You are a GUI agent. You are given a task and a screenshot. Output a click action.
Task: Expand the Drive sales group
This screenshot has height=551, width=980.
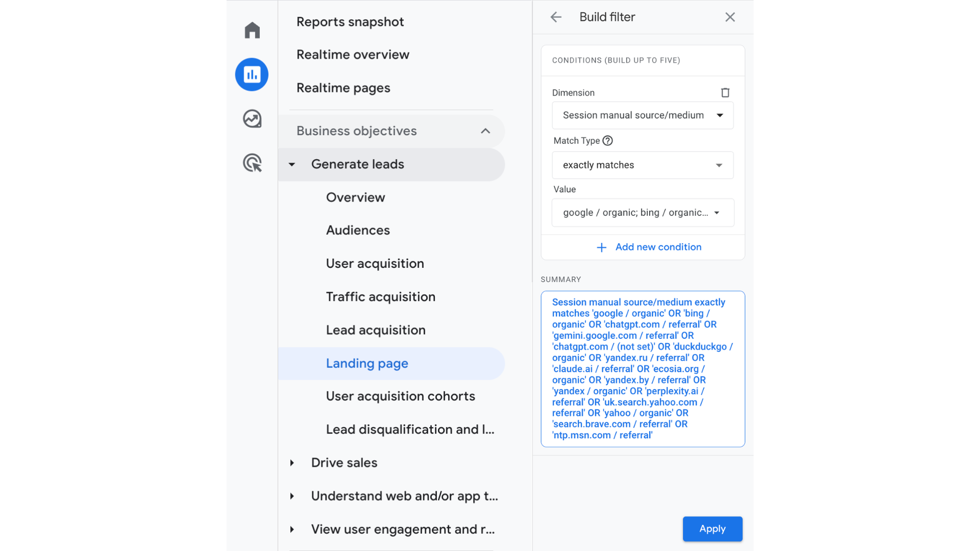click(292, 463)
